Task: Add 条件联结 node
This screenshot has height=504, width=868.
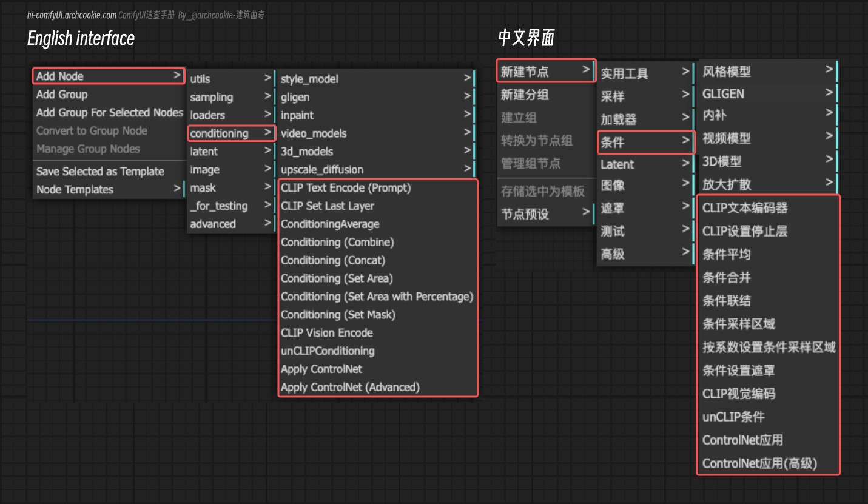Action: click(769, 301)
